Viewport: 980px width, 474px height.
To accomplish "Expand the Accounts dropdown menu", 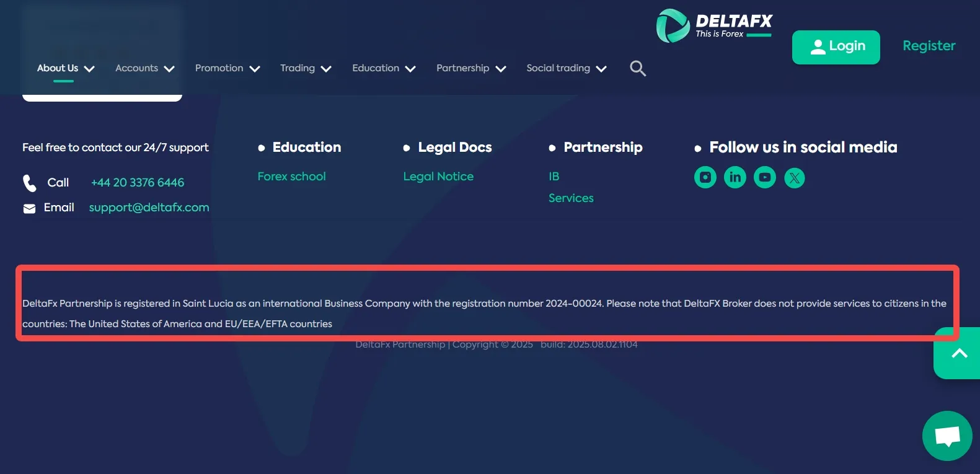I will [145, 68].
